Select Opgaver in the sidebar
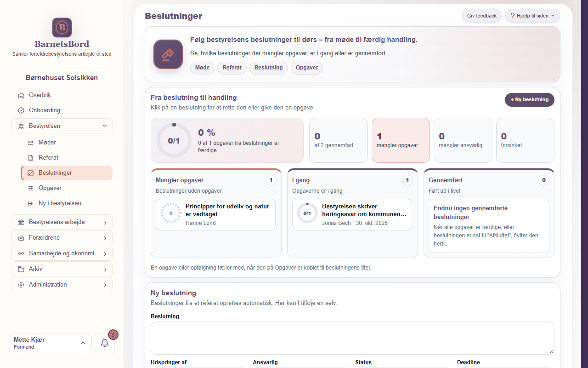Screen dimensions: 588x368 [67, 188]
